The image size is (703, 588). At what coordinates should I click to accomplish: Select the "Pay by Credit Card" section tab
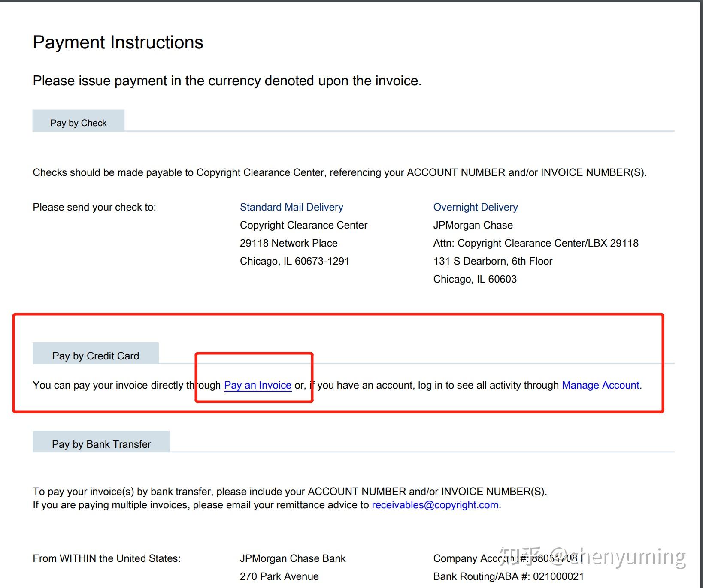pos(96,356)
